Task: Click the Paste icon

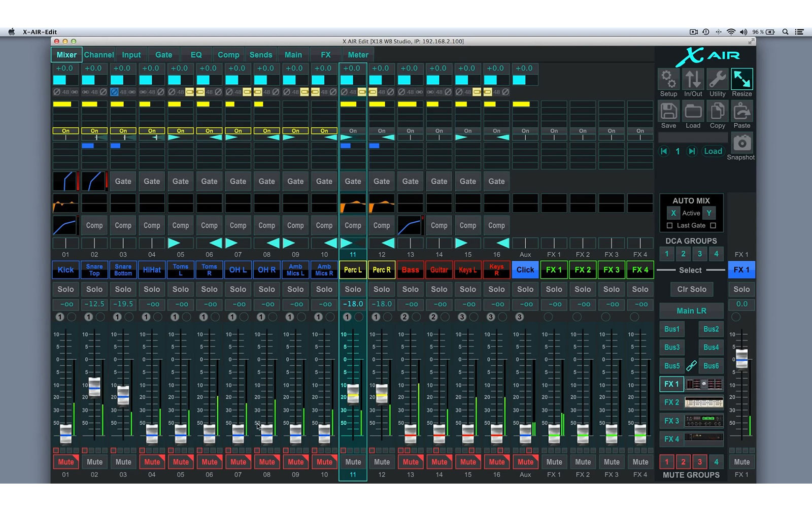Action: coord(741,111)
